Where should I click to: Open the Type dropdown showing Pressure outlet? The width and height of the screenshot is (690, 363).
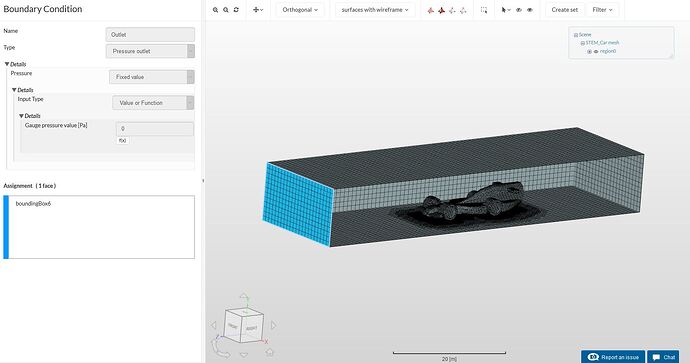pyautogui.click(x=150, y=51)
